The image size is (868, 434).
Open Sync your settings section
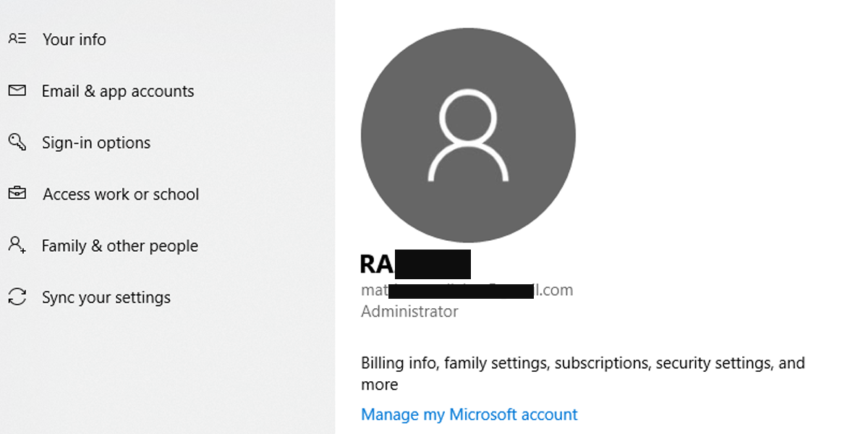click(106, 297)
